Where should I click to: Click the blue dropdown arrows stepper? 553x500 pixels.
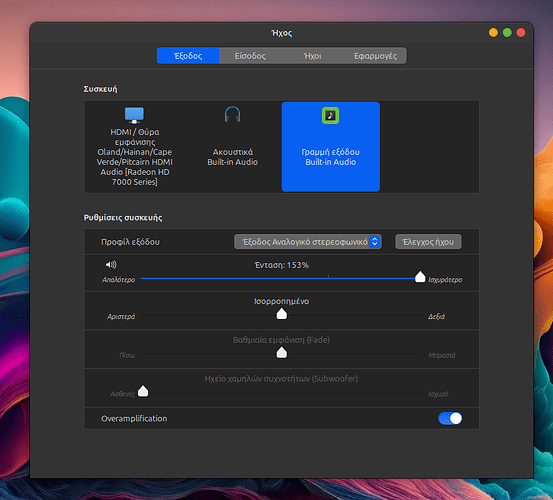pos(375,242)
